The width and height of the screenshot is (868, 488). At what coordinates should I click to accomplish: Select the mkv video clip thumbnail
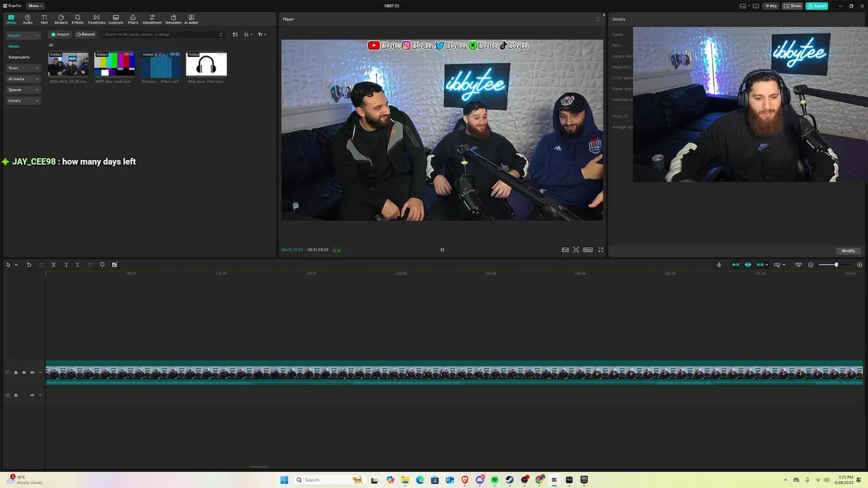68,64
